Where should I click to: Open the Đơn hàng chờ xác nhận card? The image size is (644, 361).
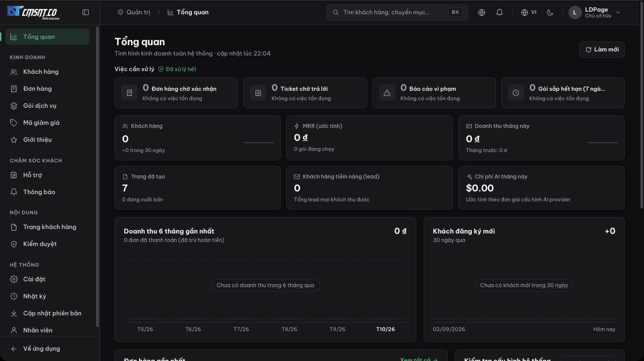(x=176, y=93)
